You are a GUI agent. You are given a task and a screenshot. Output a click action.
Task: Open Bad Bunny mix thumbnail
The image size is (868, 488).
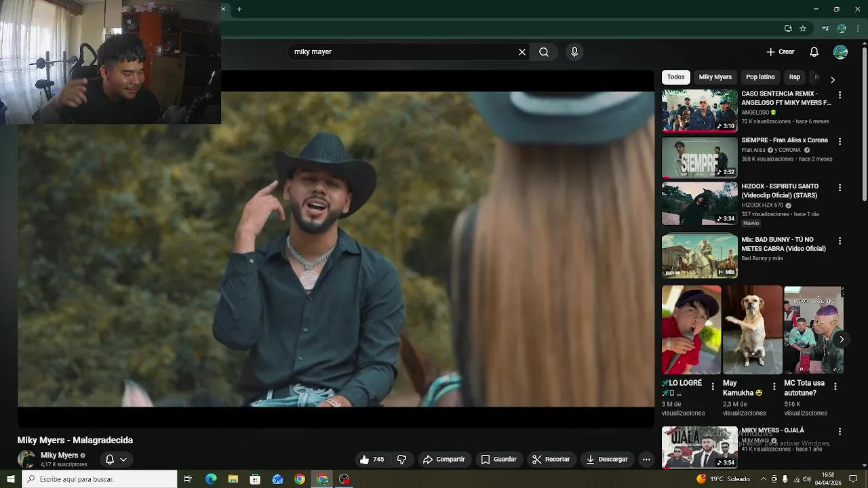(699, 256)
